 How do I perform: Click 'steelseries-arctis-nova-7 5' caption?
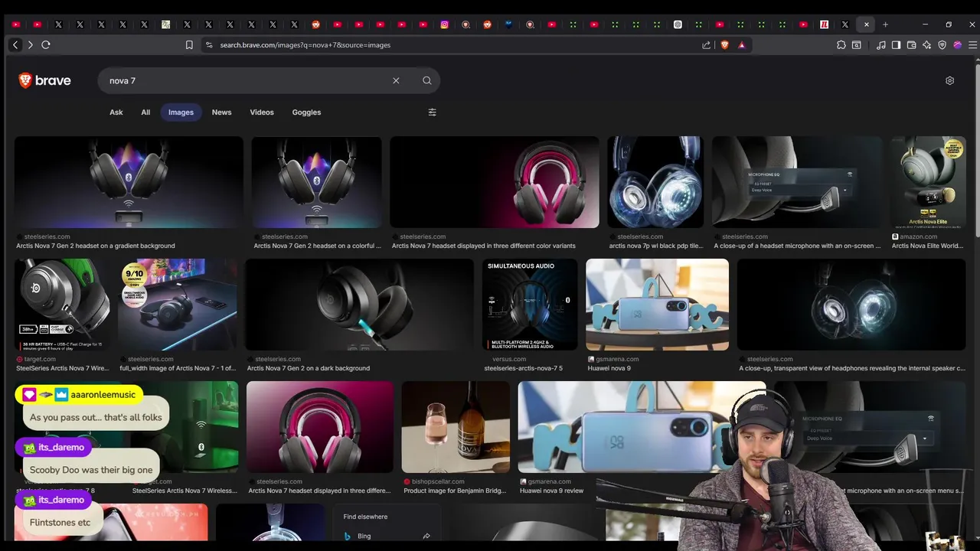[523, 368]
